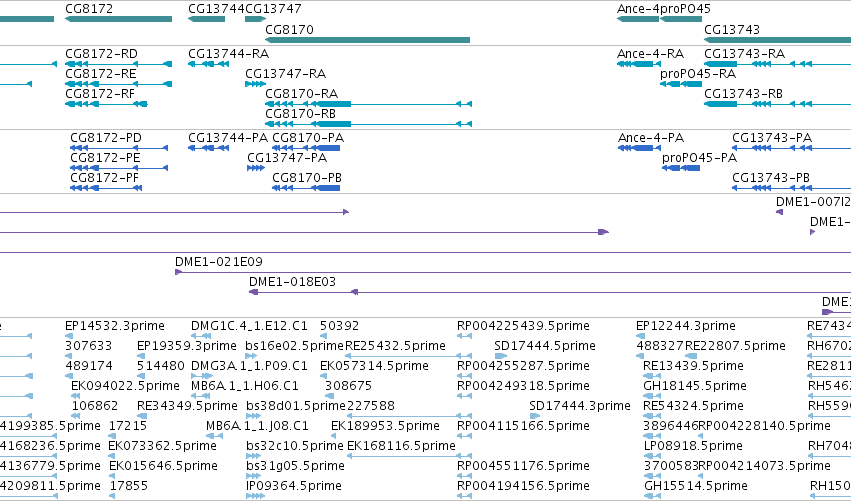851x501 pixels.
Task: Select transcript CG13743-RA
Action: [777, 64]
